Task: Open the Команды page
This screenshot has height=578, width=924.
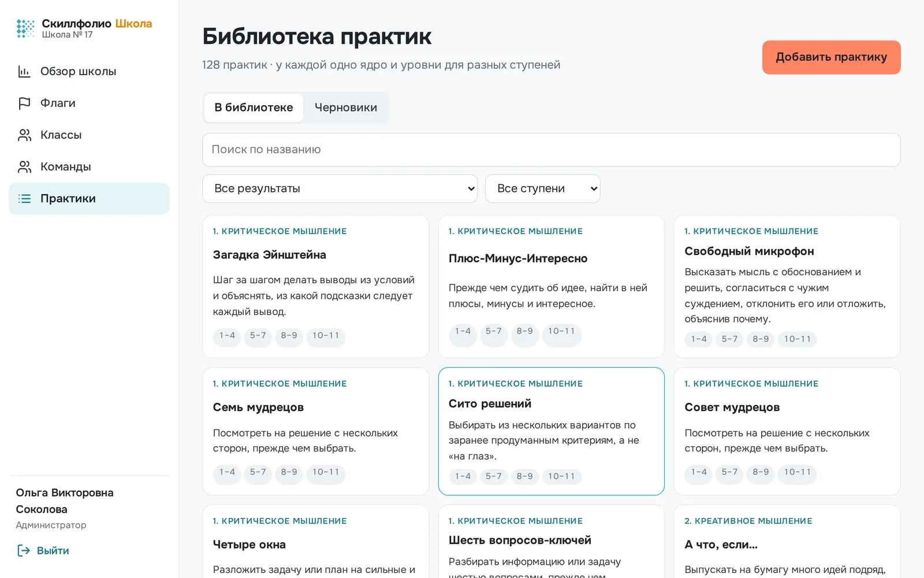Action: (x=89, y=167)
